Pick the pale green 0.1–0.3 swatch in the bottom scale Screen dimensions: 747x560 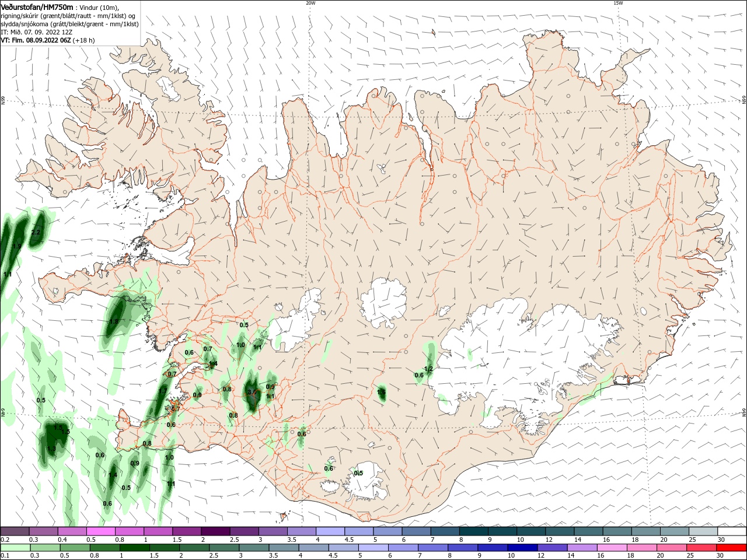pyautogui.click(x=16, y=548)
